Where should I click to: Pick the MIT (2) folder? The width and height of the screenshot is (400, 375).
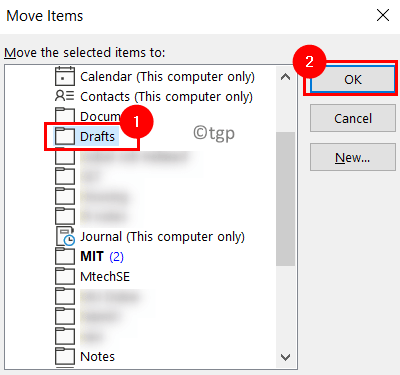point(102,256)
